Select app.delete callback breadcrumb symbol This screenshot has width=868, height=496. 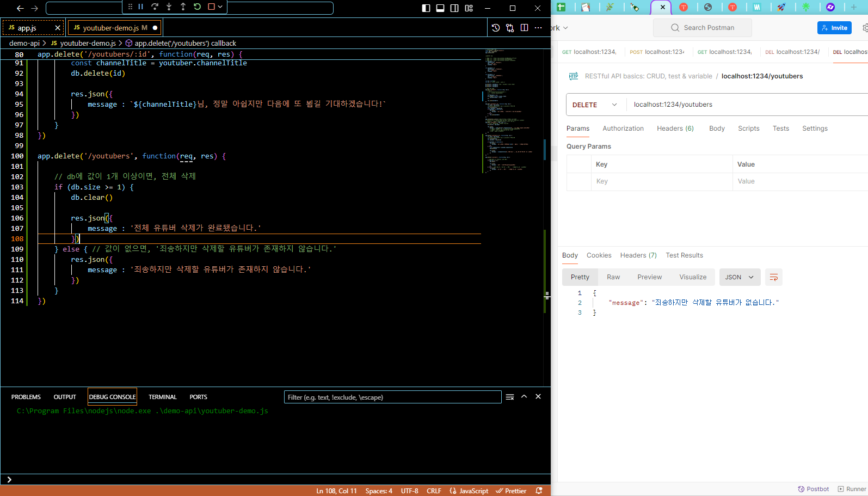coord(185,43)
